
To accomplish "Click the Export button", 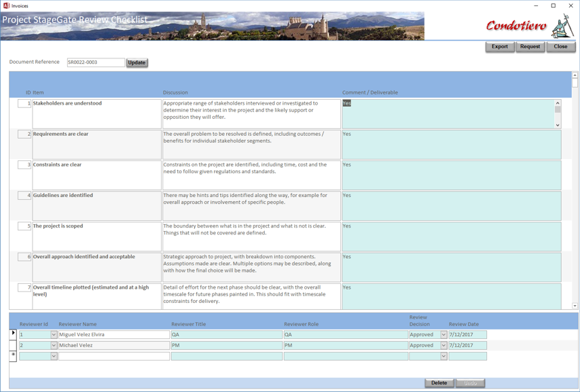I will (x=500, y=47).
